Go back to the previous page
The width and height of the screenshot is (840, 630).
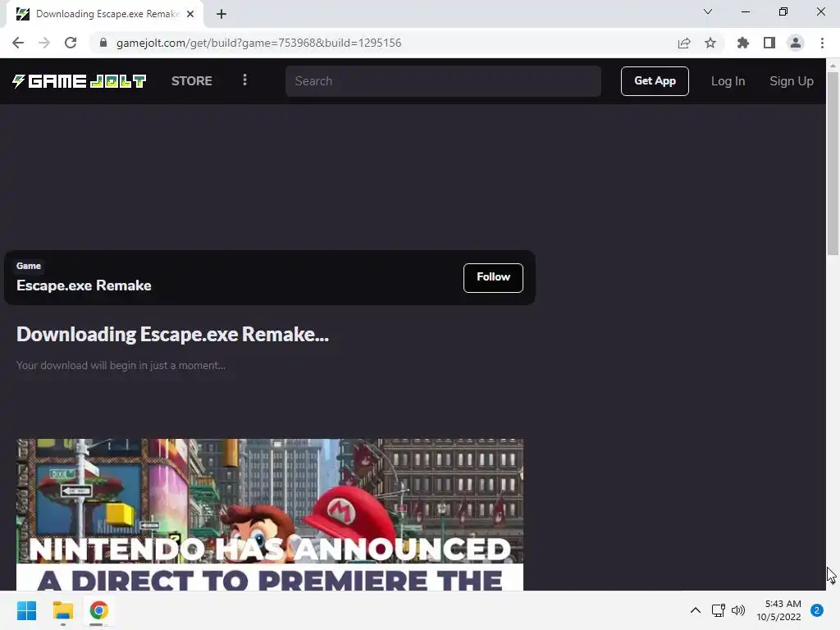point(18,43)
